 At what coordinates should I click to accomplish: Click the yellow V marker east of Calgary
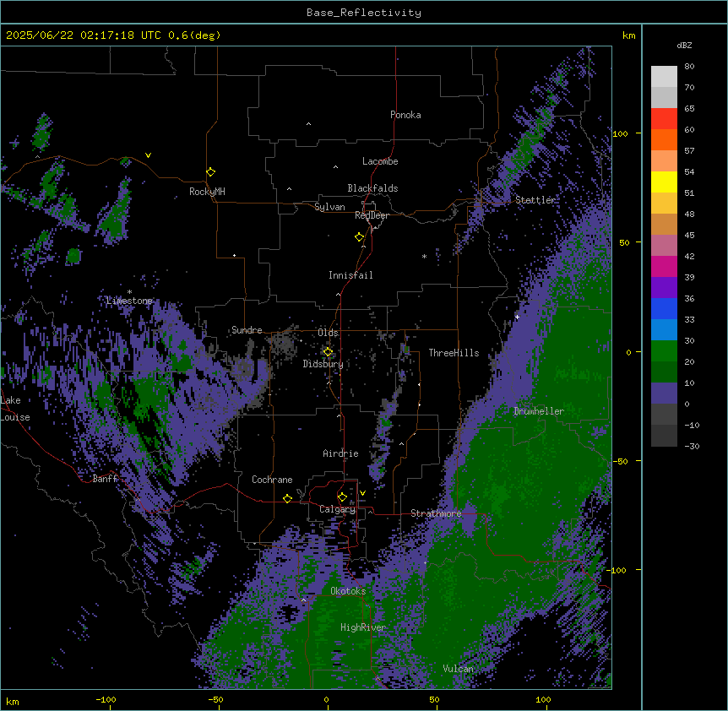362,493
